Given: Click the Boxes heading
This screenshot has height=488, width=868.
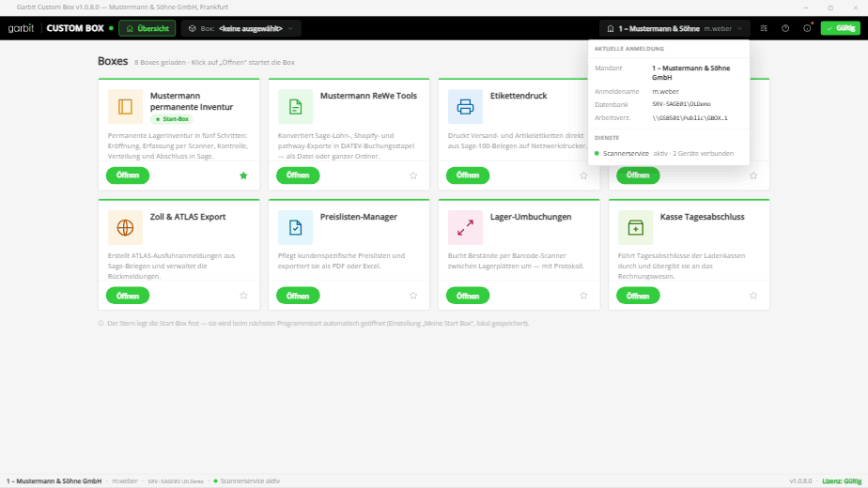Looking at the screenshot, I should click(x=113, y=61).
